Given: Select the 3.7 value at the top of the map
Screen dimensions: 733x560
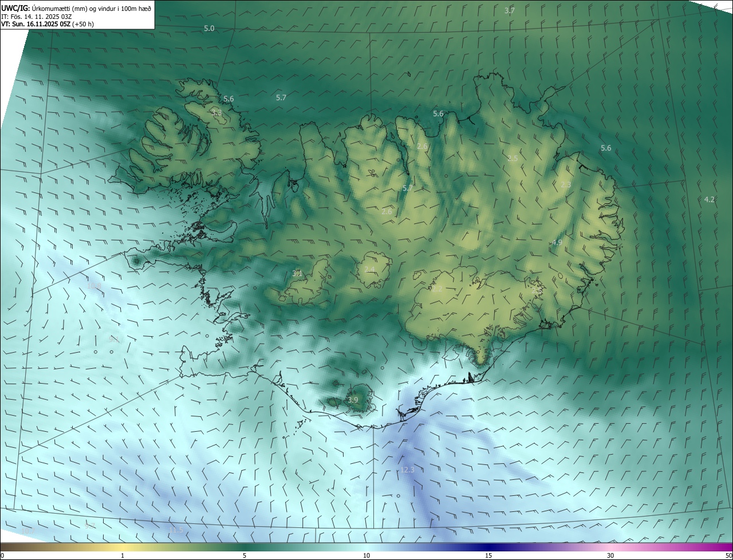Looking at the screenshot, I should pyautogui.click(x=509, y=10).
